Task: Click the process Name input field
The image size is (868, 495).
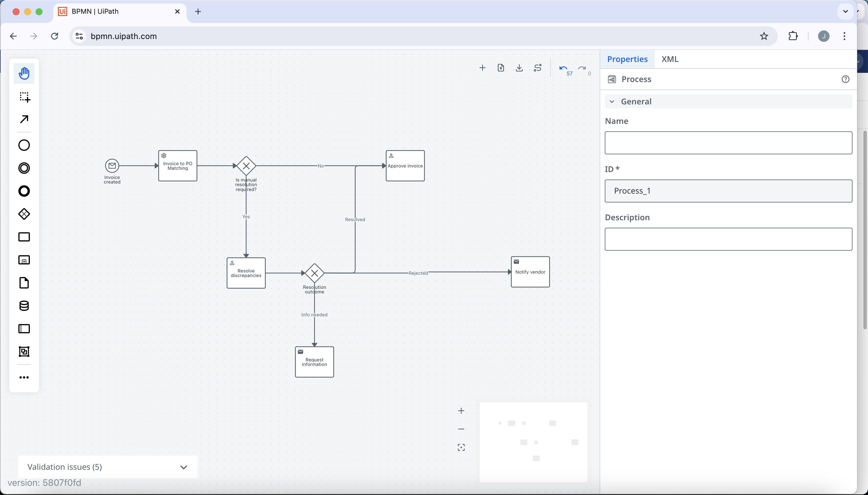Action: coord(728,143)
